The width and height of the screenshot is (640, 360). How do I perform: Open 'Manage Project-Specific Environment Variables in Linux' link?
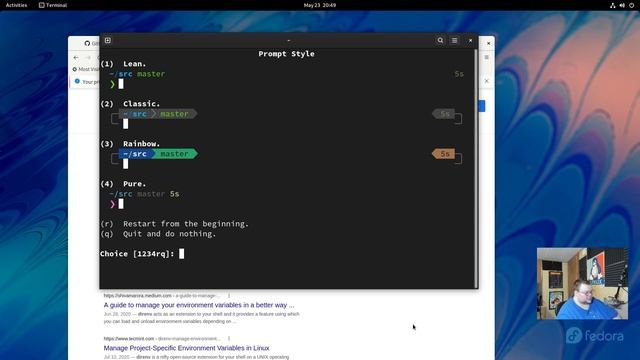186,348
